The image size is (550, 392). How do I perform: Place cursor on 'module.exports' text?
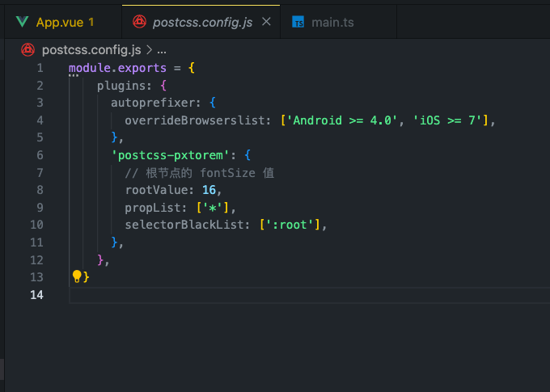(117, 68)
